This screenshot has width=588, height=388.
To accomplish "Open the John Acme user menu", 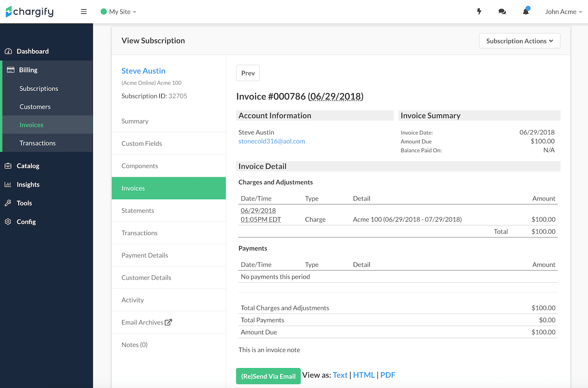I will click(564, 11).
